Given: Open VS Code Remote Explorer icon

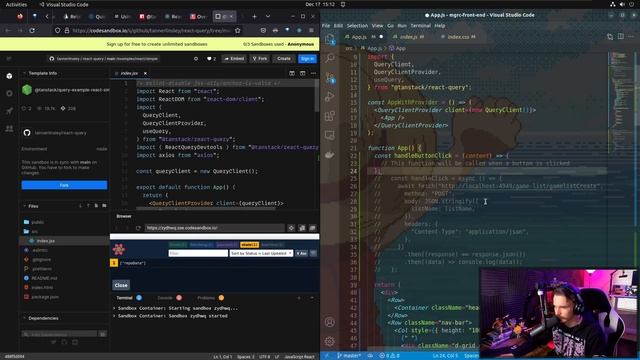Looking at the screenshot, I should 330,135.
